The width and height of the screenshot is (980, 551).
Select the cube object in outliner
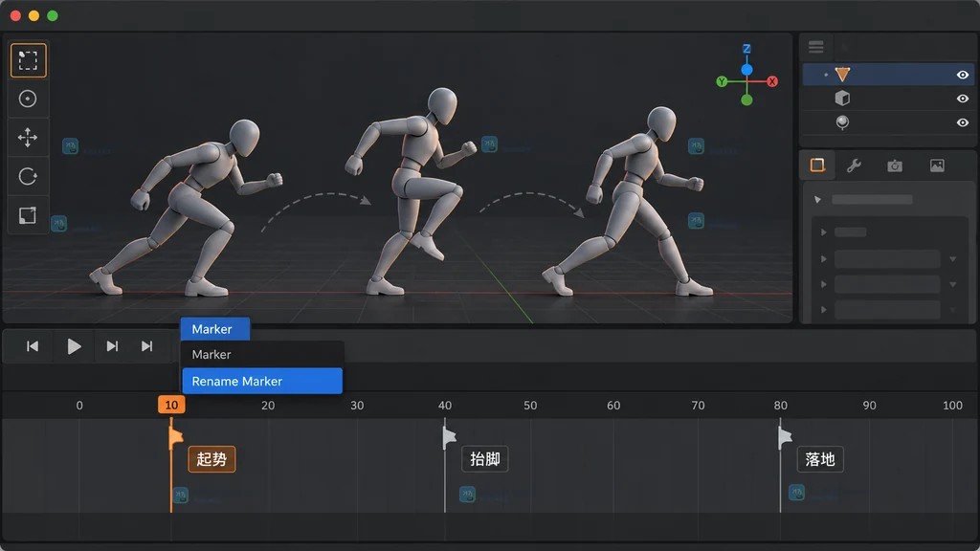coord(842,99)
